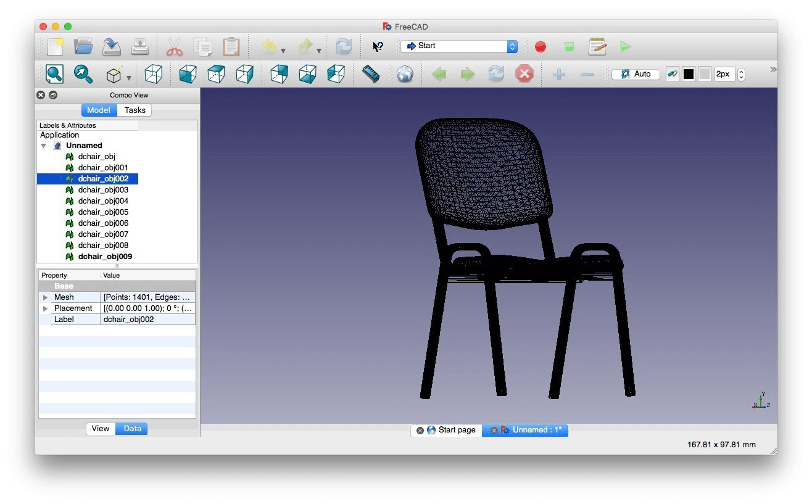This screenshot has height=504, width=812.
Task: Close the Start page tab
Action: (420, 431)
